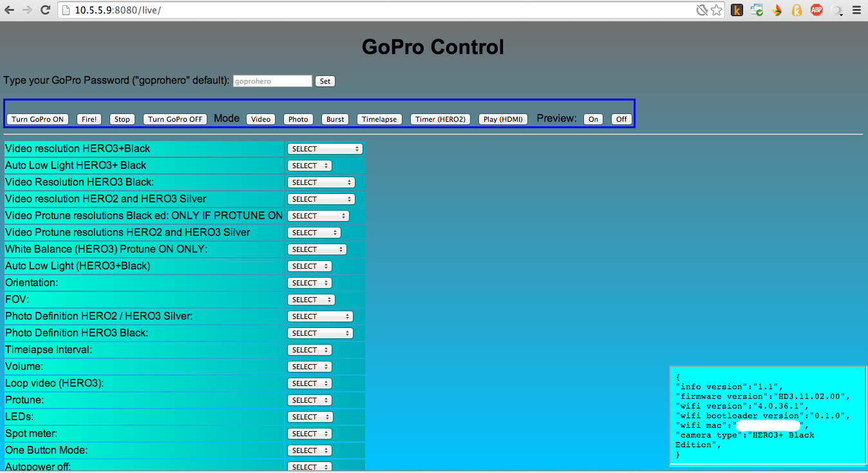
Task: Expand the Loop video (HERO3) dropdown
Action: [310, 383]
